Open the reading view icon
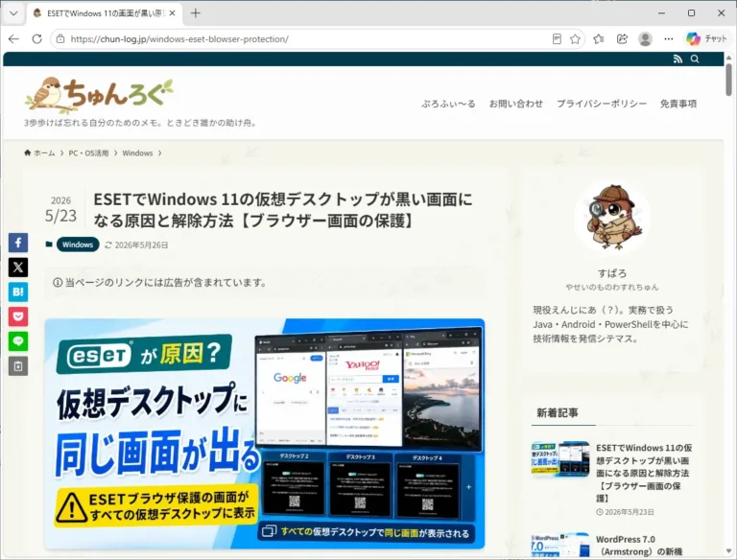Image resolution: width=737 pixels, height=560 pixels. (x=557, y=39)
